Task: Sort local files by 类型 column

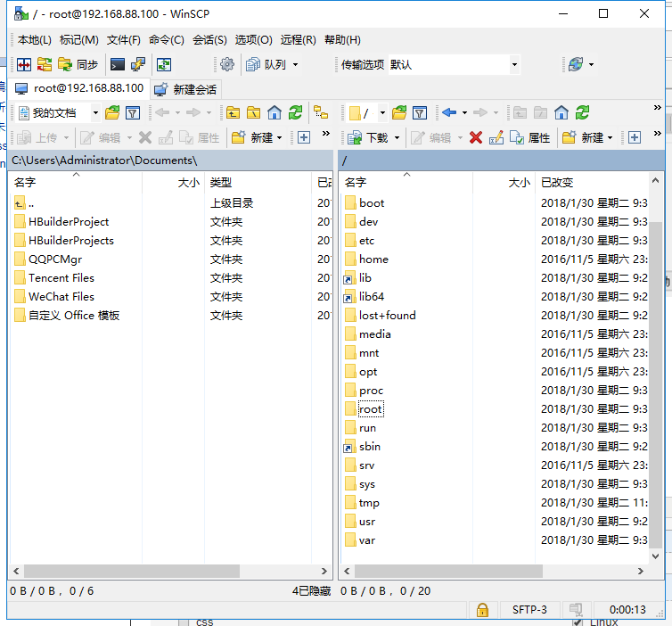Action: (x=258, y=183)
